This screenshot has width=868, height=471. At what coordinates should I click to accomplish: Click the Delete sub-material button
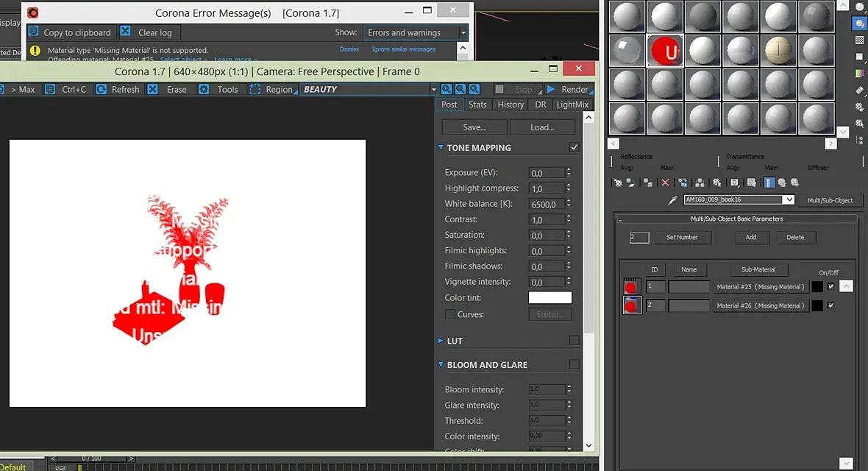[x=795, y=237]
